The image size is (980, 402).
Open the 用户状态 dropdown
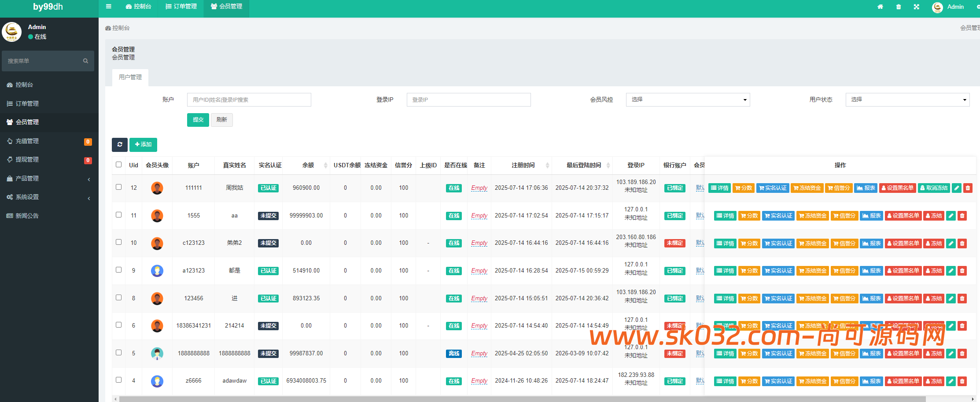pyautogui.click(x=907, y=100)
